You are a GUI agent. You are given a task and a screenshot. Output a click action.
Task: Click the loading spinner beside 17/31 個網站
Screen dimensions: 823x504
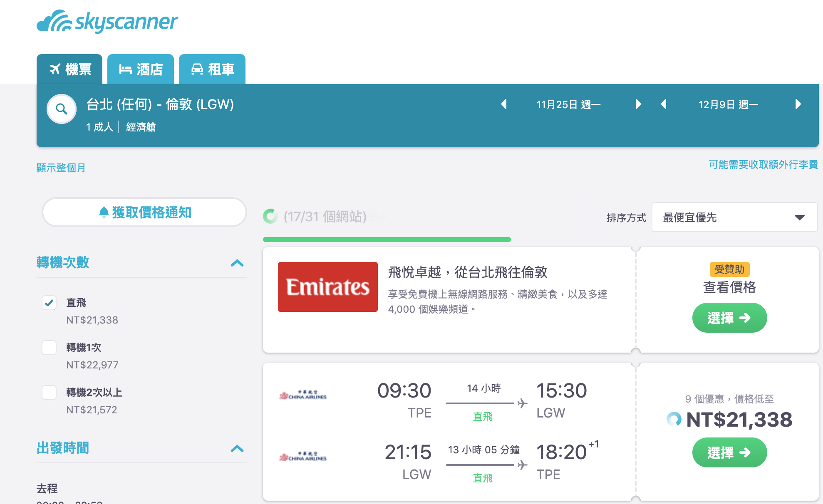click(270, 216)
